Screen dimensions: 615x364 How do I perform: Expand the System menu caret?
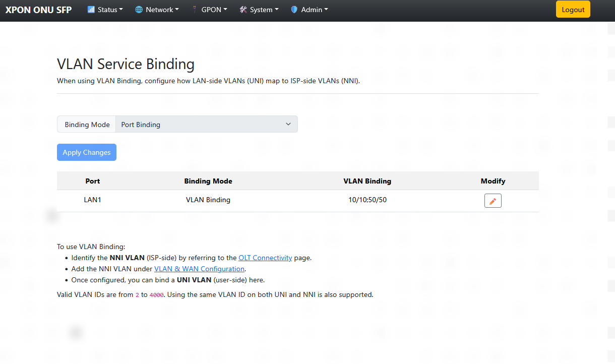tap(277, 10)
